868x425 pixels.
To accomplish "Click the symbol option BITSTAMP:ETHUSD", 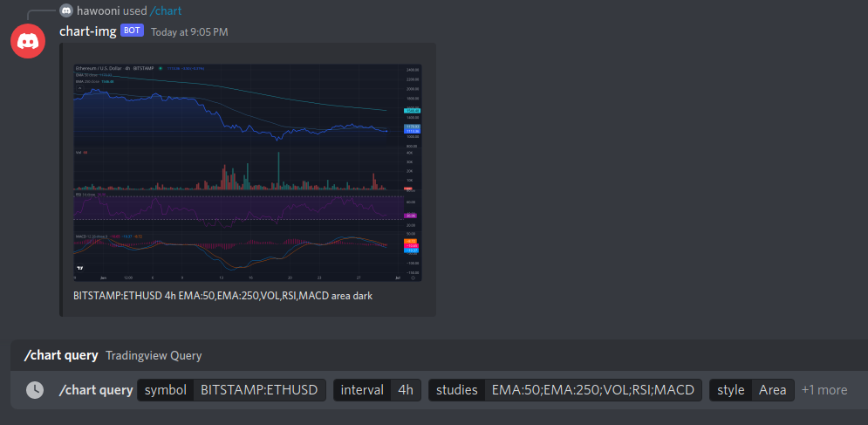I will [231, 390].
